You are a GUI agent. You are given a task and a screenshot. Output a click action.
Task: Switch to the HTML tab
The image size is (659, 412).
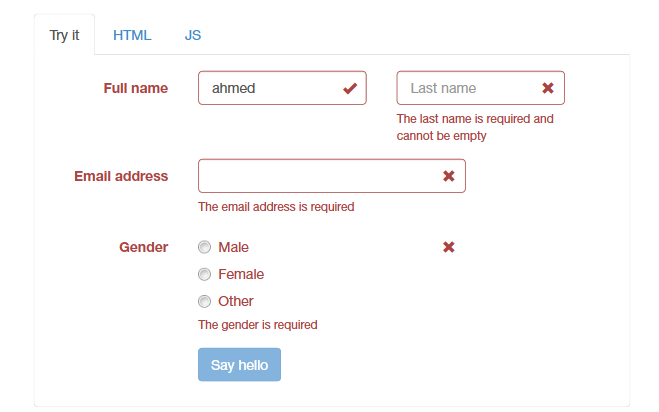click(x=132, y=35)
